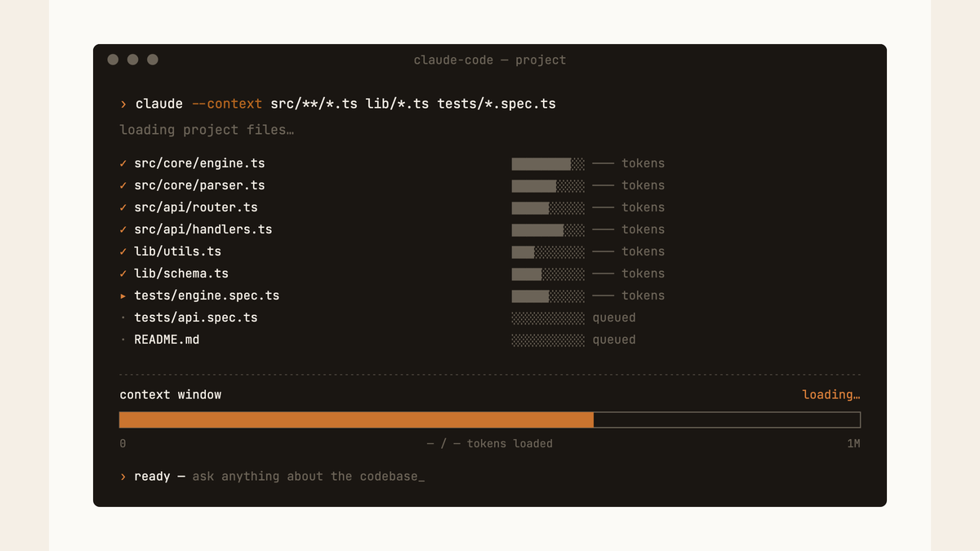Click the token bar for tests/engine.spec.ts
Image resolution: width=980 pixels, height=551 pixels.
pos(548,295)
